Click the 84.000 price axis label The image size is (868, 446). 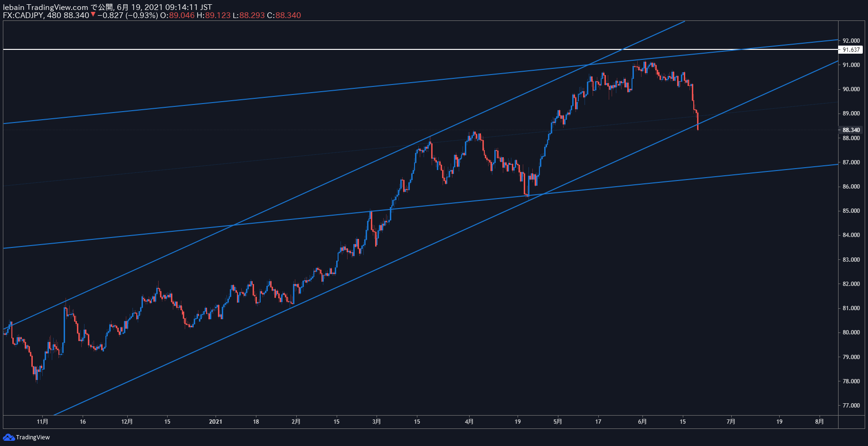pyautogui.click(x=851, y=235)
